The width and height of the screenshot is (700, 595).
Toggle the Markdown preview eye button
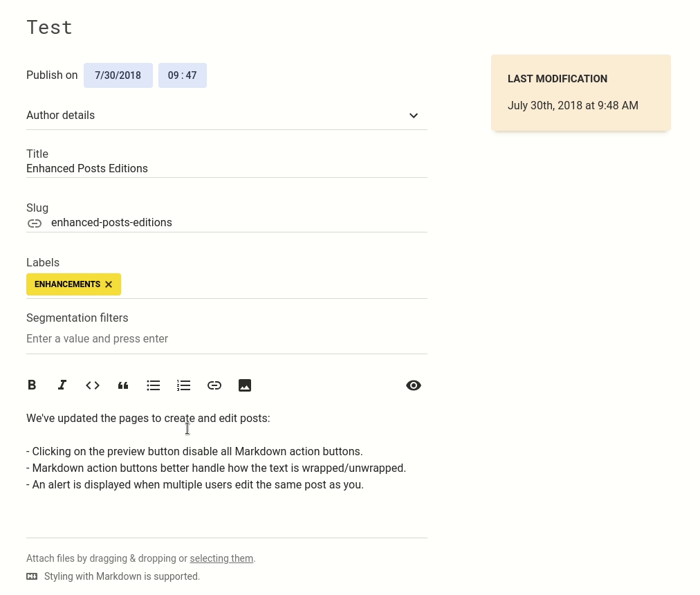pyautogui.click(x=414, y=385)
